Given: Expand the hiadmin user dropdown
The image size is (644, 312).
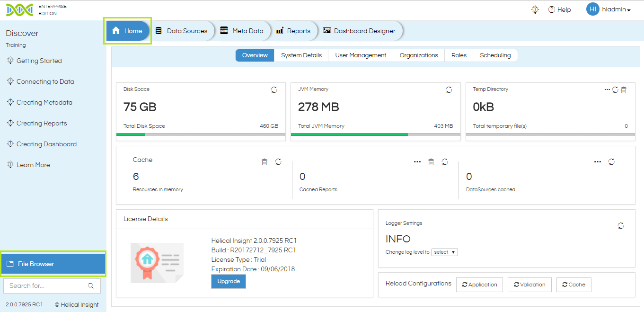Looking at the screenshot, I should click(x=617, y=9).
